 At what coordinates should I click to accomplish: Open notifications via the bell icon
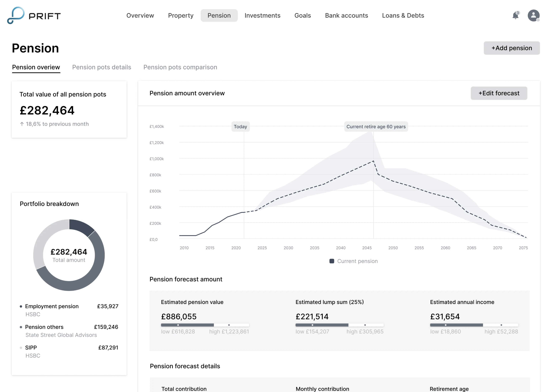coord(515,15)
